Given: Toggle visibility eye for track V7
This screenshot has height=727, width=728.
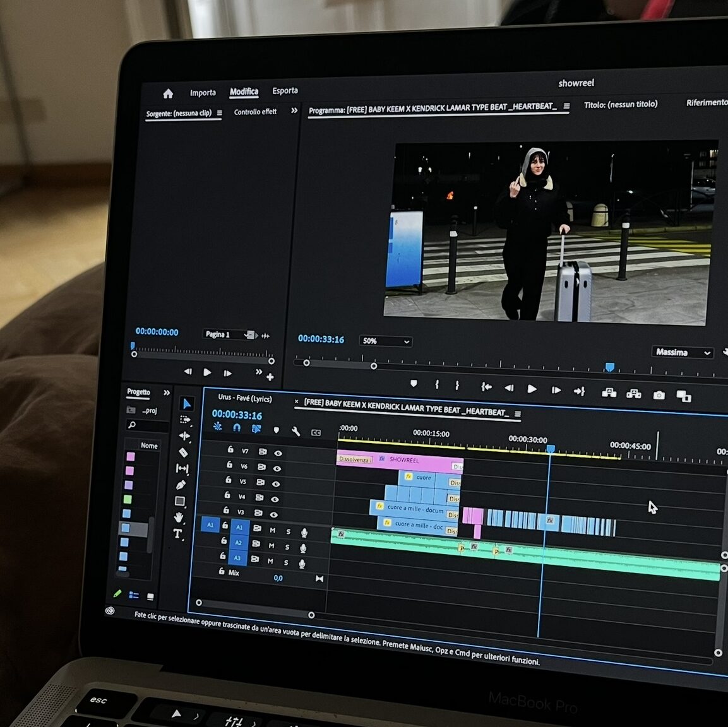Looking at the screenshot, I should pyautogui.click(x=278, y=452).
